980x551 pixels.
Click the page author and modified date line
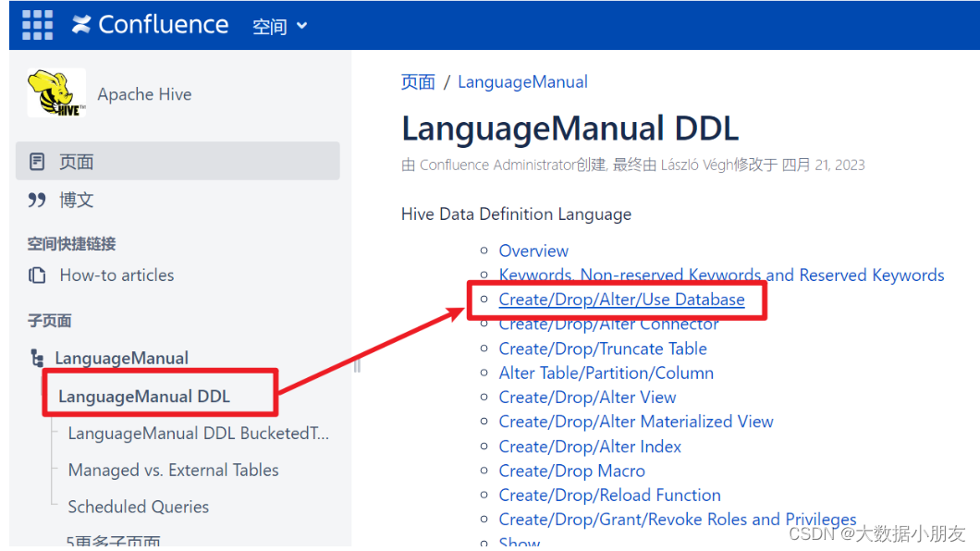[x=633, y=165]
